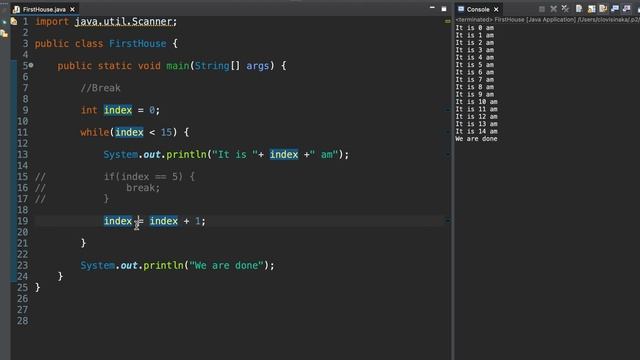Open the upper restored-view icon in left trim
This screenshot has height=360, width=640.
[4, 21]
